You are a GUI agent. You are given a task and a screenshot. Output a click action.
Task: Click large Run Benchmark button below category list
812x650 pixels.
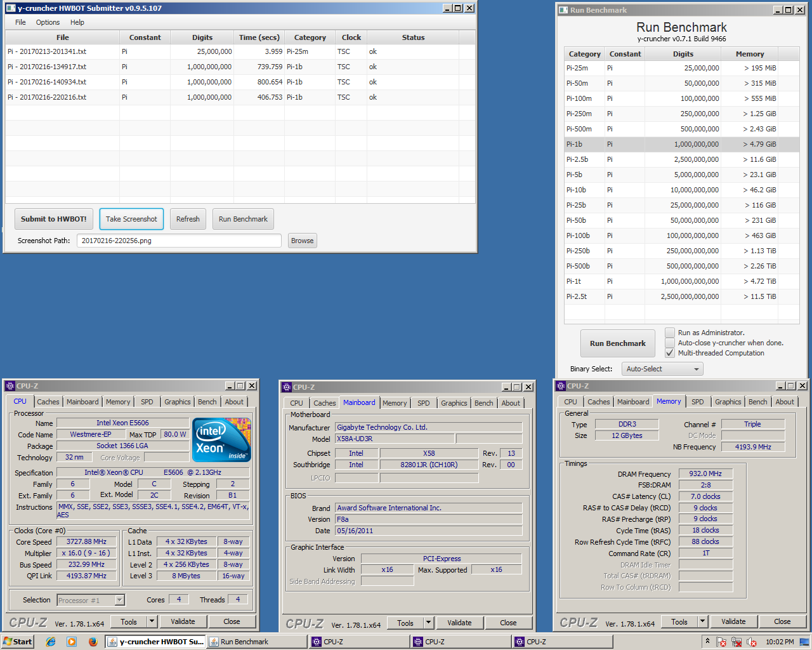(618, 343)
